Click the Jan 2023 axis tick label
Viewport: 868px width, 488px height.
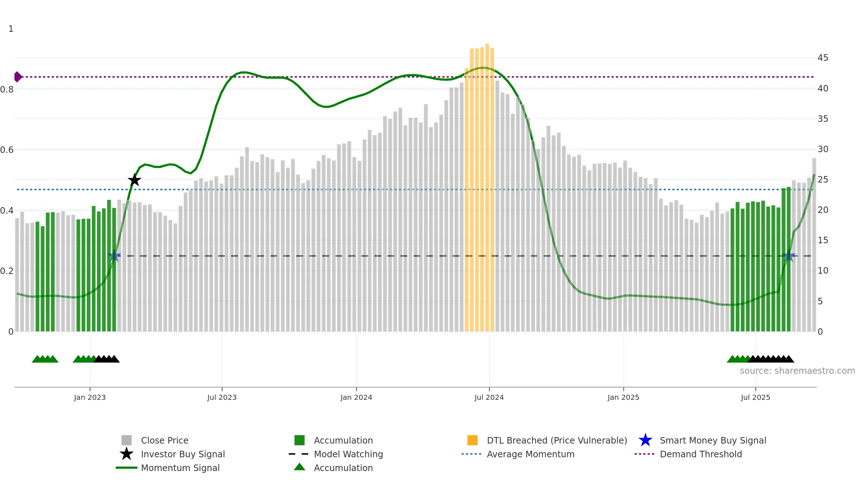pyautogui.click(x=90, y=397)
